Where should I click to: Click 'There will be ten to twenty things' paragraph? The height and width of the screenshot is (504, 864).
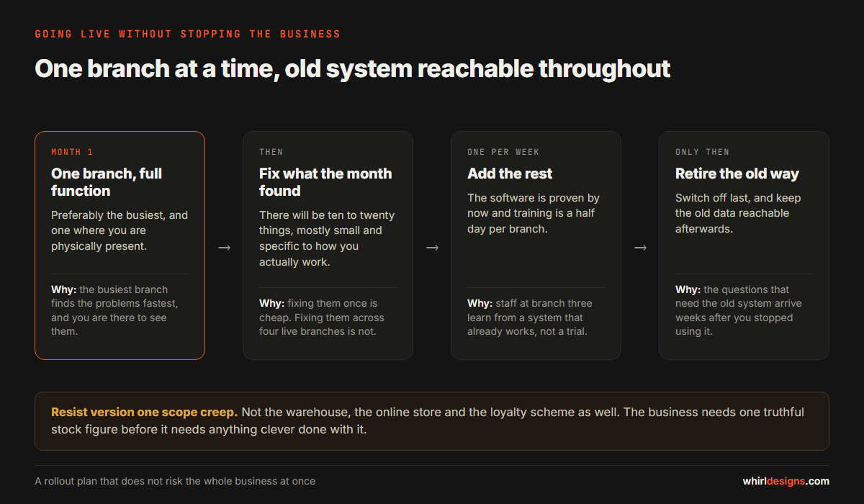pyautogui.click(x=327, y=238)
